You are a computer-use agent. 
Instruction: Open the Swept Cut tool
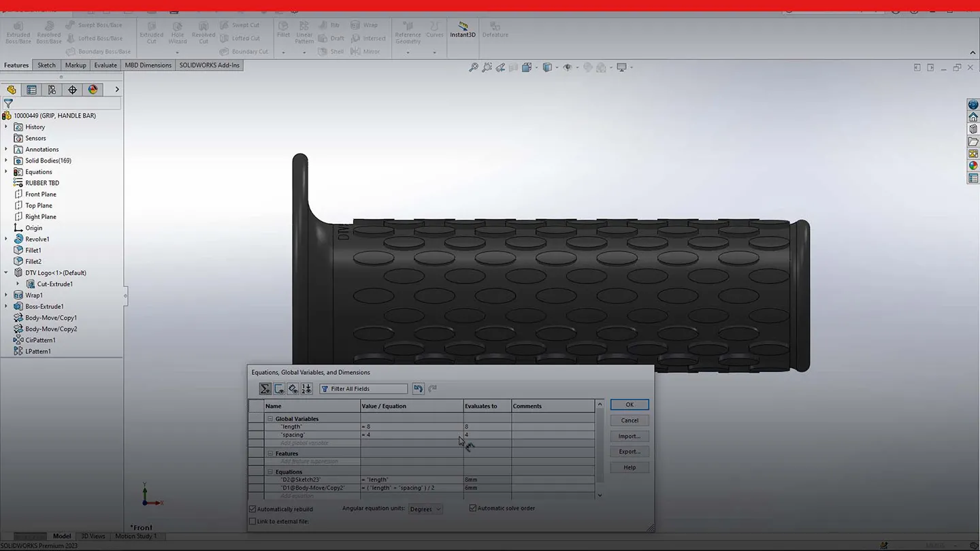click(x=241, y=24)
